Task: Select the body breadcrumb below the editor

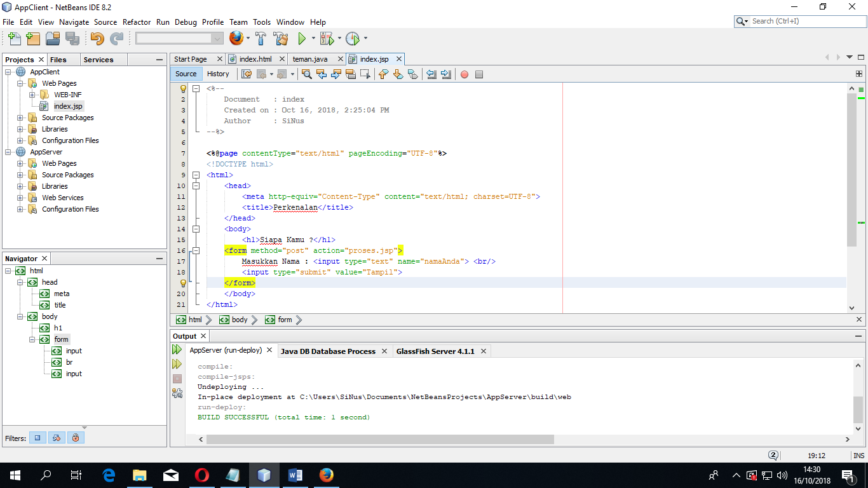Action: [x=238, y=320]
